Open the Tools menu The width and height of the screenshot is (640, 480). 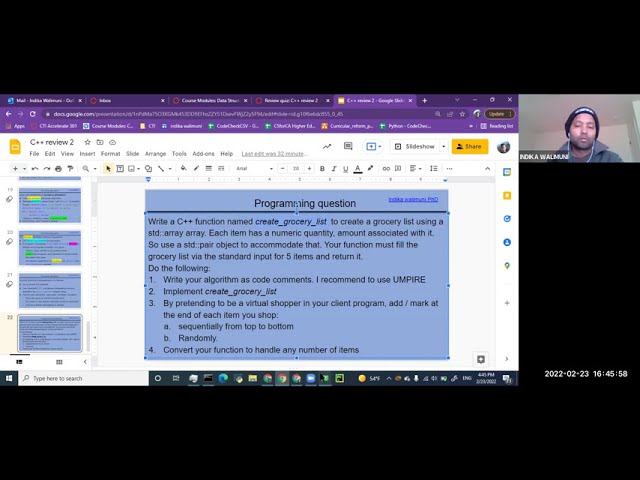[x=179, y=154]
